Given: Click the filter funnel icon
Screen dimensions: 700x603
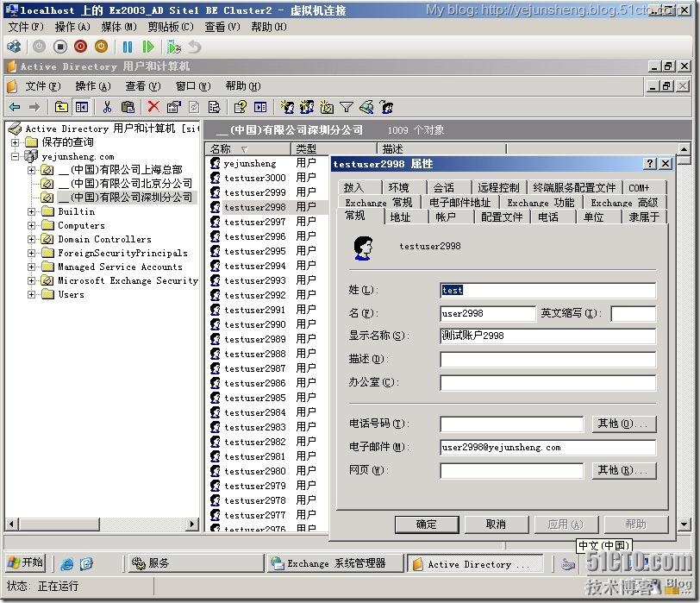Looking at the screenshot, I should pyautogui.click(x=347, y=107).
